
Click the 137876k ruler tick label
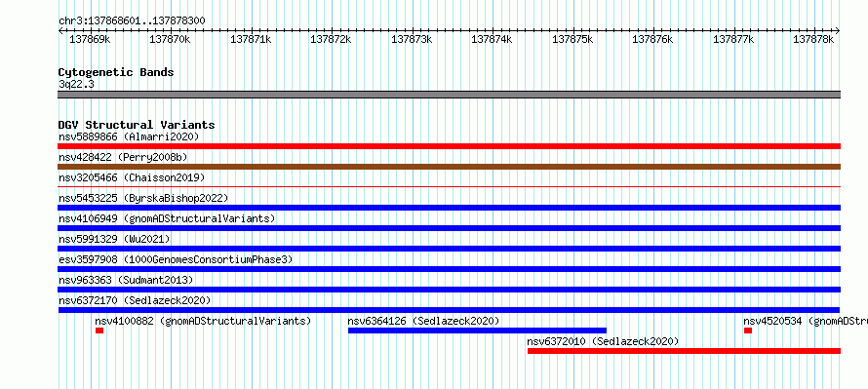(652, 39)
